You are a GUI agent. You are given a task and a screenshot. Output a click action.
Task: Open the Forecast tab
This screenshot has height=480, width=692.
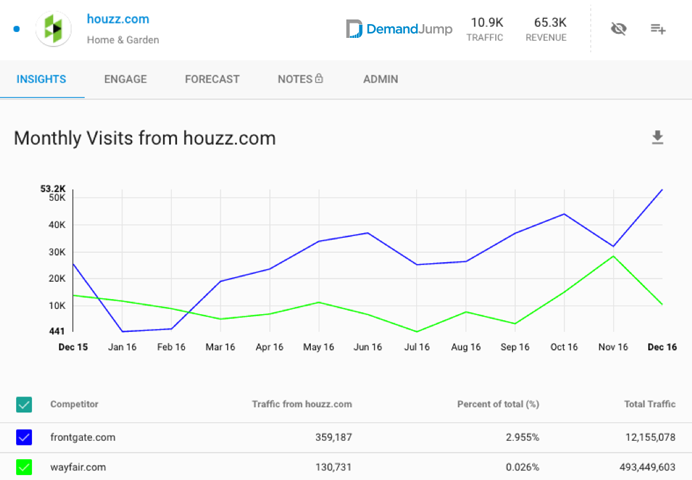212,79
